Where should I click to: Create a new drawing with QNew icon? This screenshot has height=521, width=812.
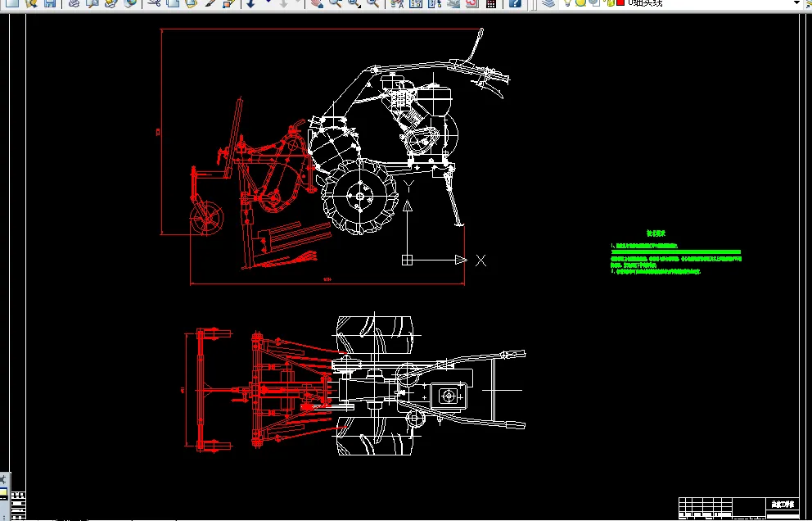(12, 3)
